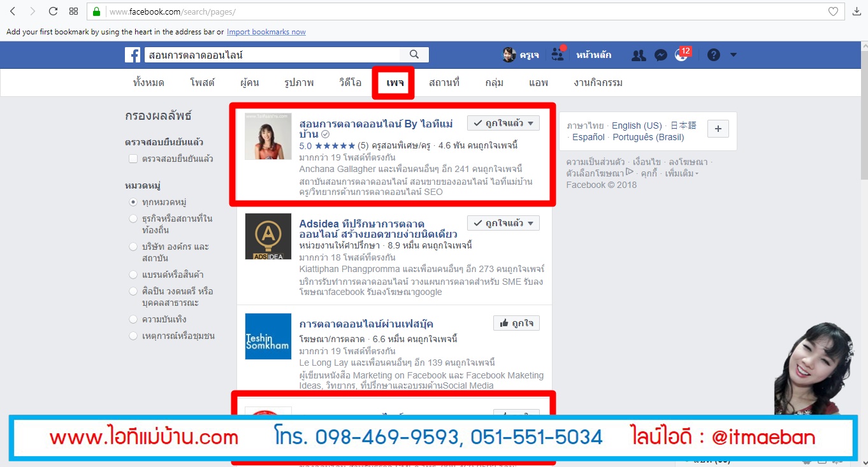The height and width of the screenshot is (467, 868).
Task: Click the Import bookmarks now link
Action: coord(266,32)
